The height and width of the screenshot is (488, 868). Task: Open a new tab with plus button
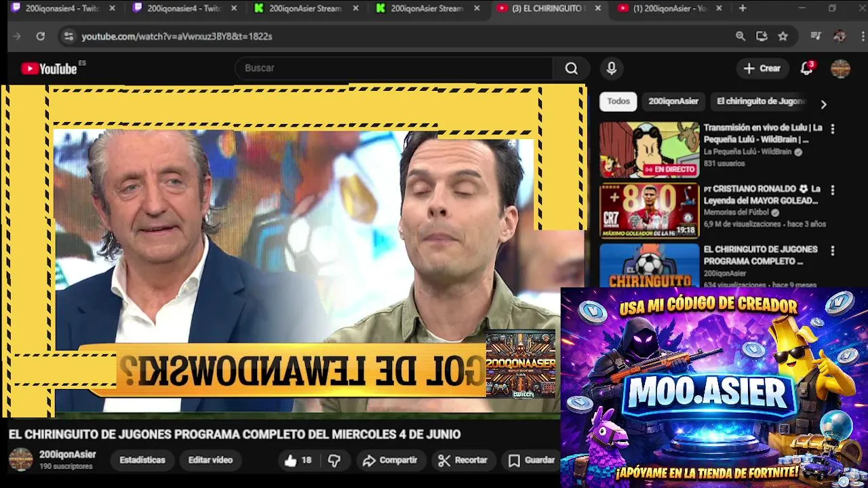(x=743, y=8)
